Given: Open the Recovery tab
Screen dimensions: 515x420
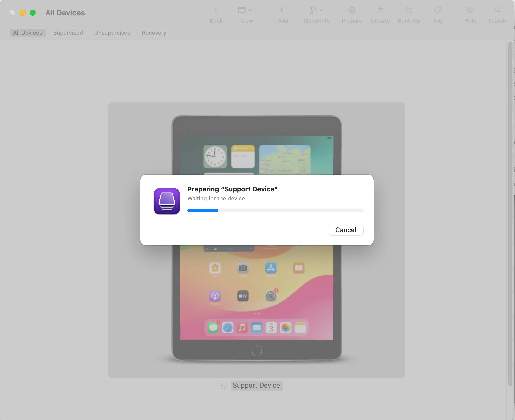Looking at the screenshot, I should click(x=154, y=33).
